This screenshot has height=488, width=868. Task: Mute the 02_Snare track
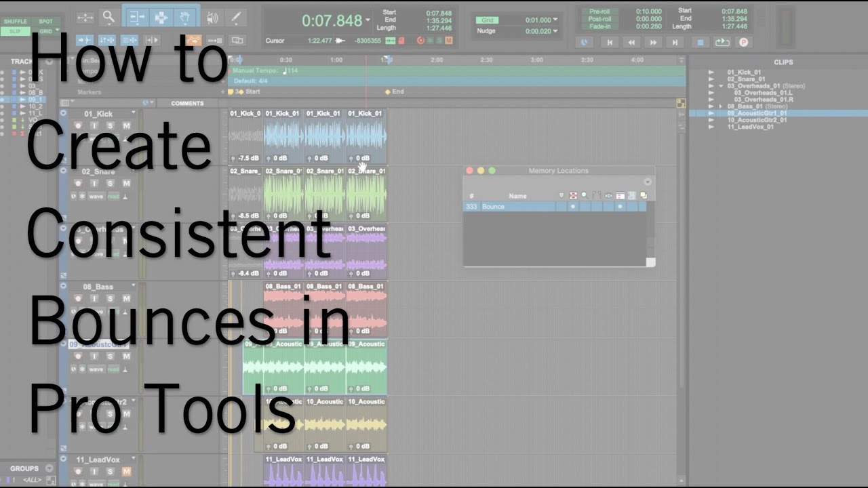(x=126, y=184)
